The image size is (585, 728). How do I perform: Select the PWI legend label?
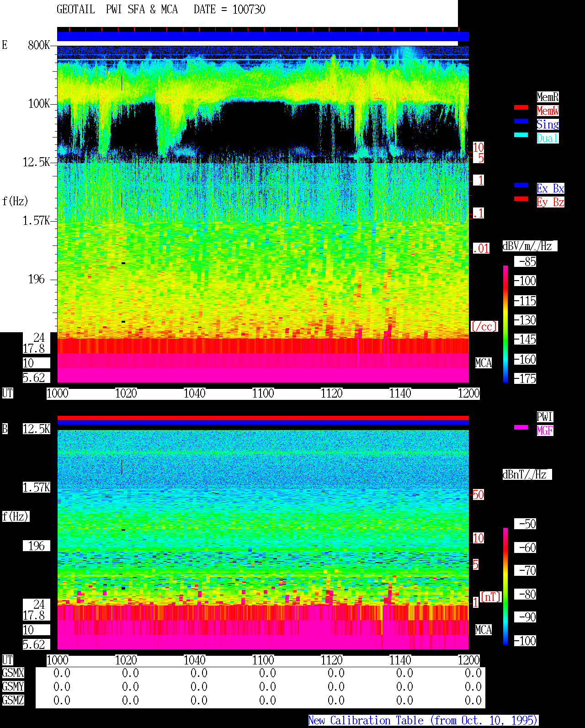point(545,417)
